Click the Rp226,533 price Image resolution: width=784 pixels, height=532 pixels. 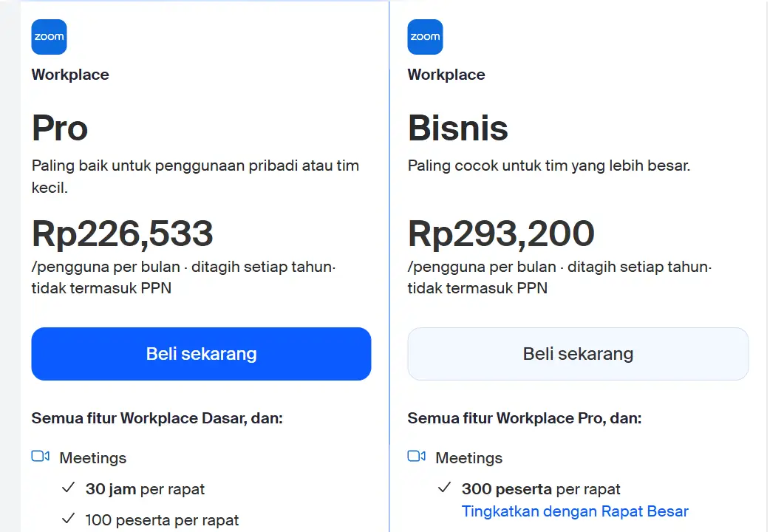123,233
